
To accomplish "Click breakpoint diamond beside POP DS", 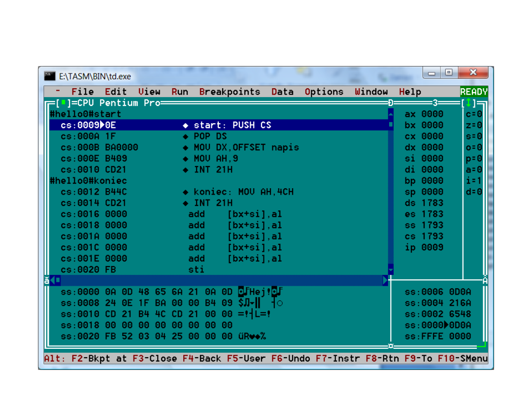I will tap(185, 136).
